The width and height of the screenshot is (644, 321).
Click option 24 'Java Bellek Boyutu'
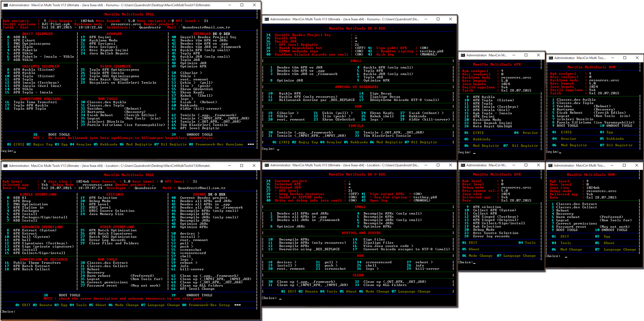109,53
